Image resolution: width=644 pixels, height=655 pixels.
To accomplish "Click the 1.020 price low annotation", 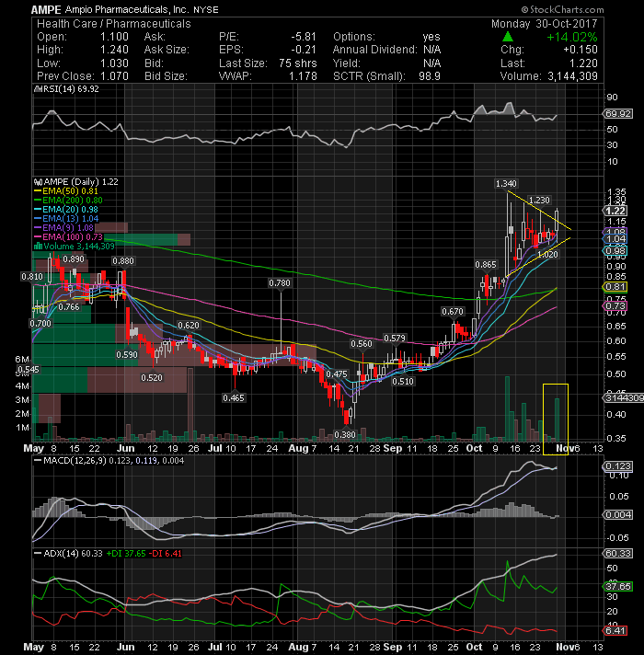I will 547,255.
